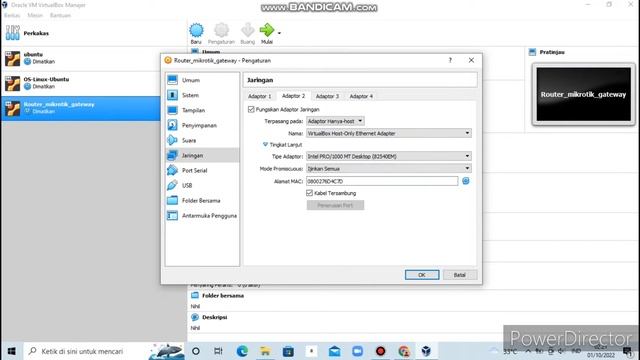Screen dimensions: 640x360
Task: Open the Bantuan menu
Action: click(x=60, y=15)
